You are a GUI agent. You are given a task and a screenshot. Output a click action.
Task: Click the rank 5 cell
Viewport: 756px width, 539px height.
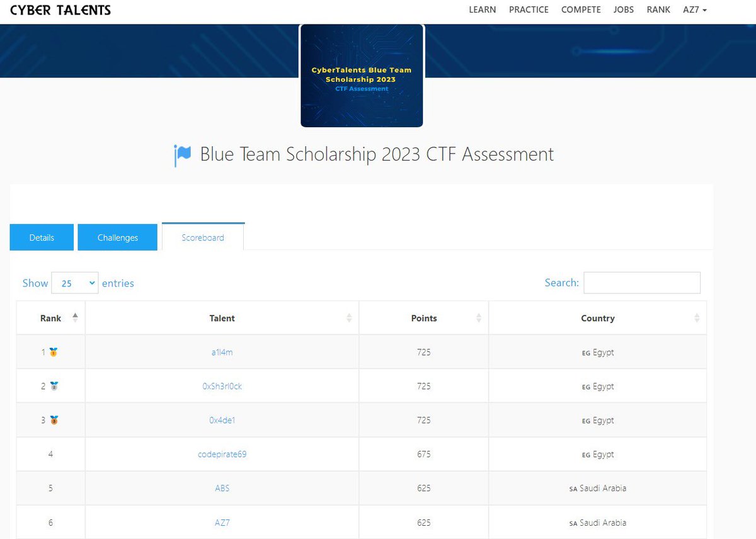(51, 488)
